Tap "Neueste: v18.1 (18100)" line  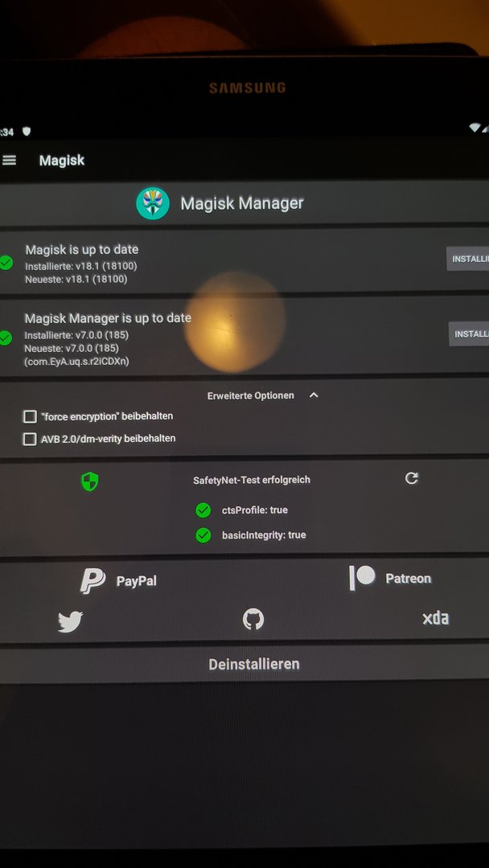[76, 280]
